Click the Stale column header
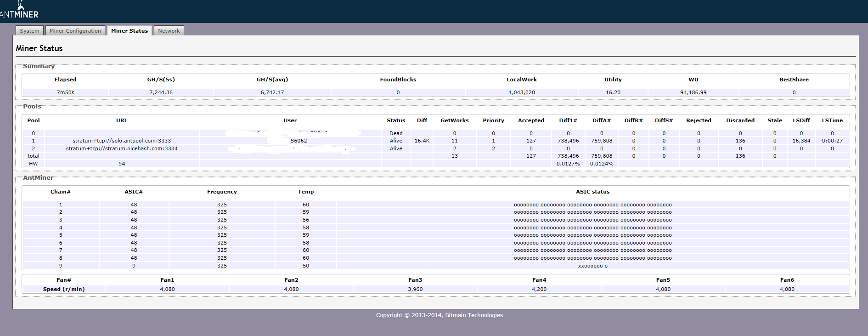Image resolution: width=868 pixels, height=336 pixels. coord(775,120)
